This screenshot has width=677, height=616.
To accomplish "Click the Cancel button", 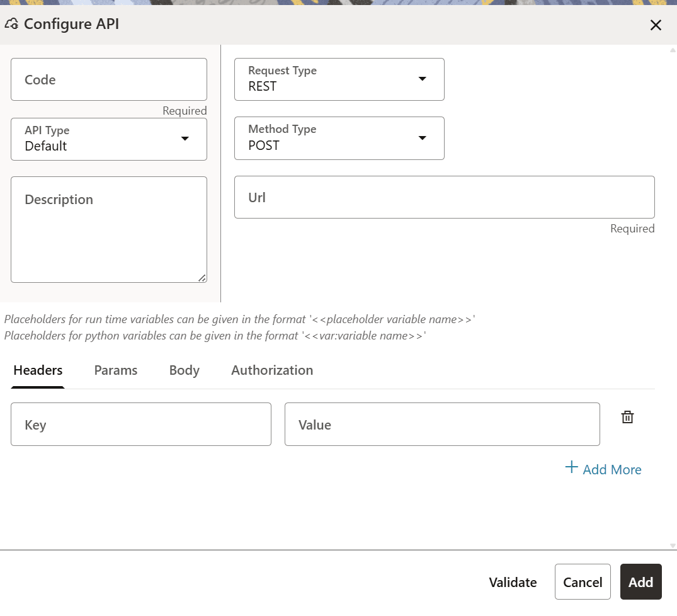I will point(583,582).
